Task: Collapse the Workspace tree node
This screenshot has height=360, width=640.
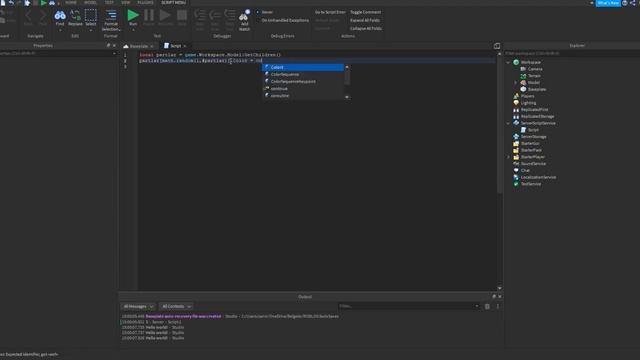Action: 508,62
